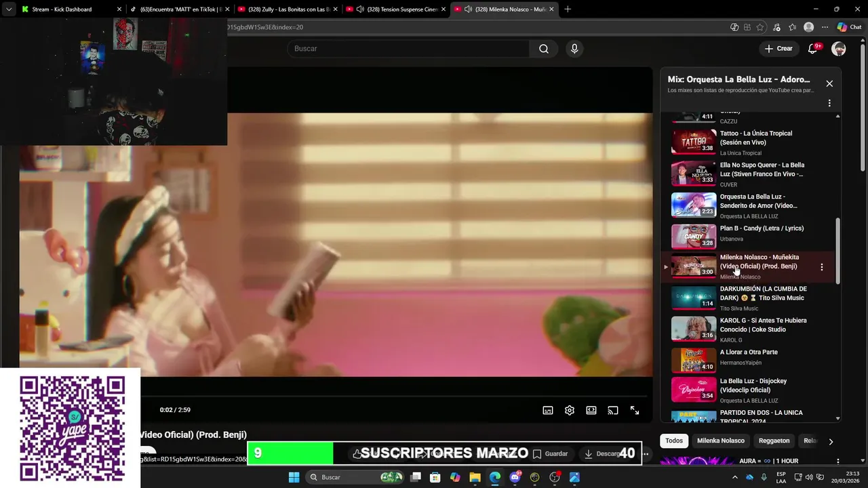Open Microsoft Store from the taskbar
The height and width of the screenshot is (488, 868).
435,477
